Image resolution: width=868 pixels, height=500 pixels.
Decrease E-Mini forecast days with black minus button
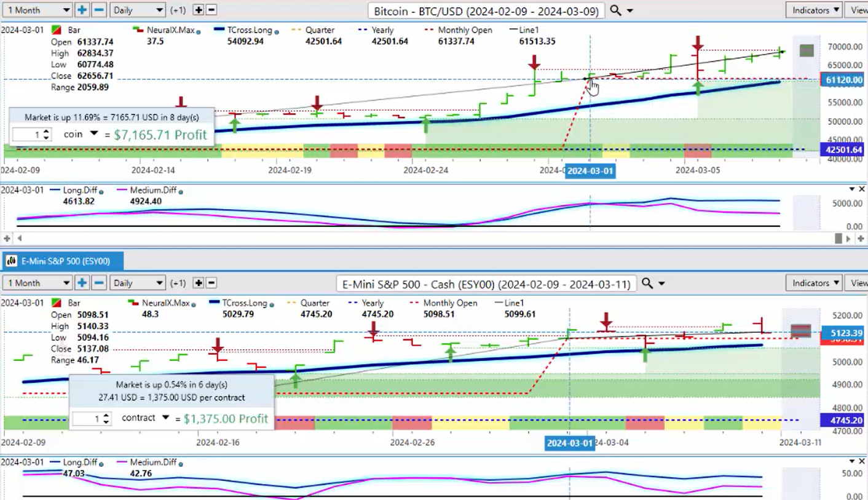(211, 283)
